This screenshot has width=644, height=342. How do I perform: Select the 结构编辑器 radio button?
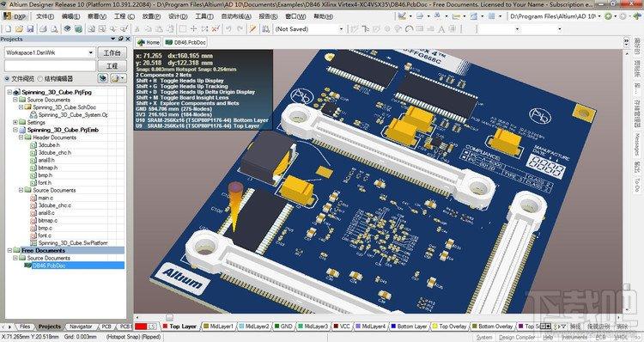tap(40, 78)
